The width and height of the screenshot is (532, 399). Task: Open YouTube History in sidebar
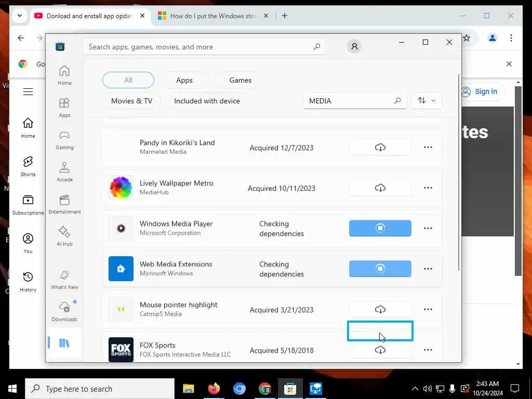pos(28,282)
